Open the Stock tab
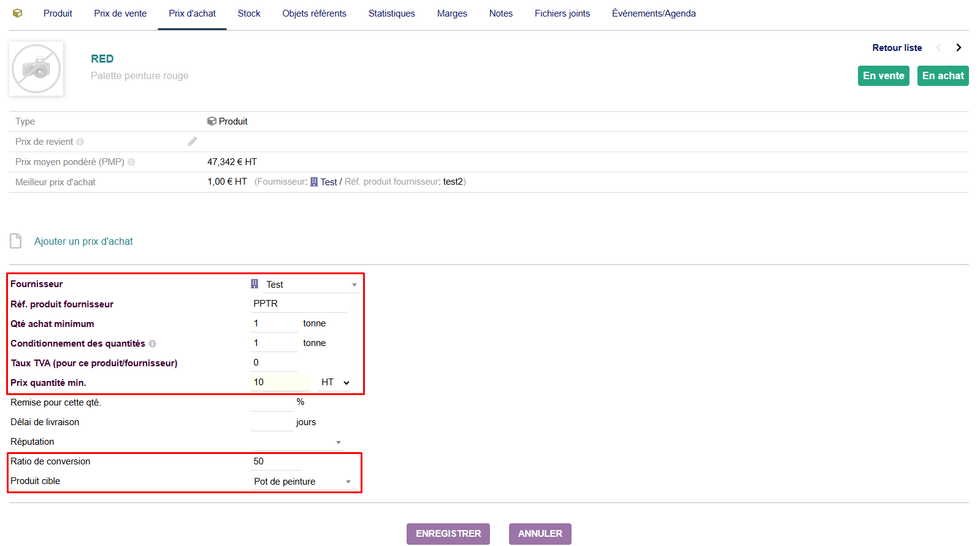 [x=249, y=13]
